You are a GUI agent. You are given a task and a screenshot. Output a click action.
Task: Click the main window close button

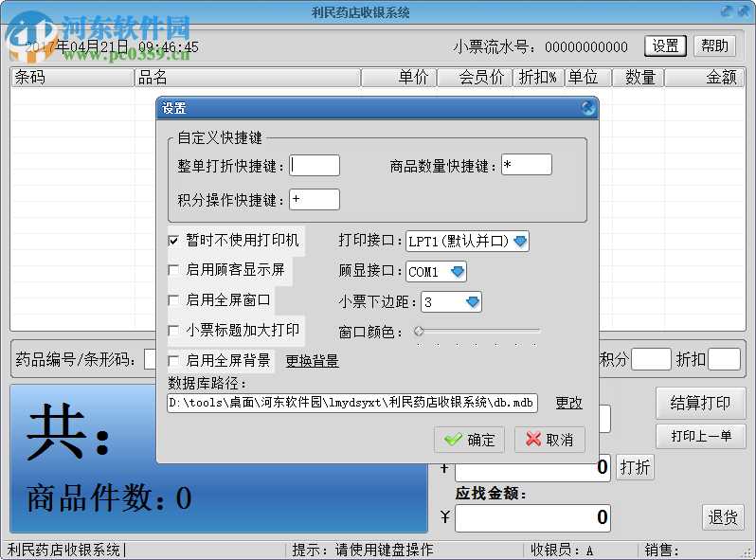[744, 11]
